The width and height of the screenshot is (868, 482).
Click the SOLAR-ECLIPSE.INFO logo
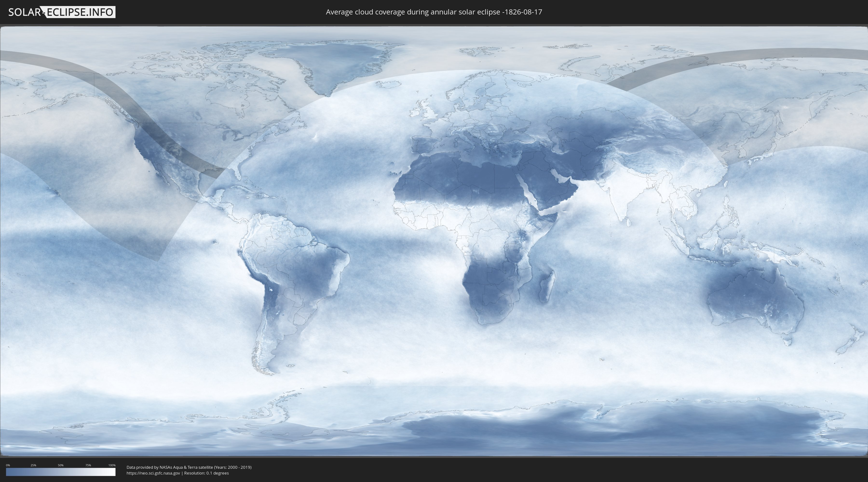point(61,12)
